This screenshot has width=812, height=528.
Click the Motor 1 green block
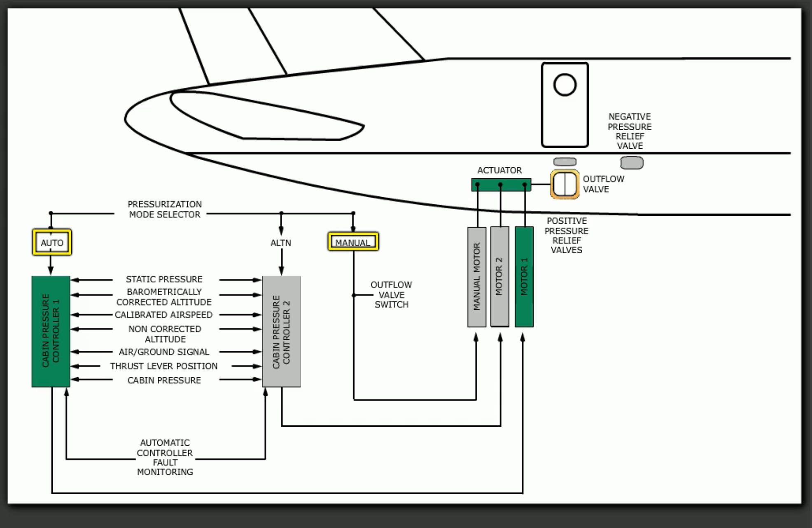[524, 277]
